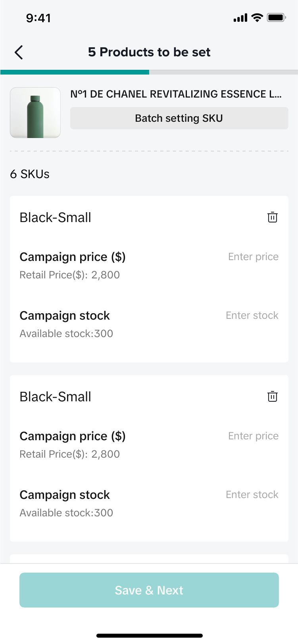Tap the home indicator bar
This screenshot has width=298, height=644.
149,636
